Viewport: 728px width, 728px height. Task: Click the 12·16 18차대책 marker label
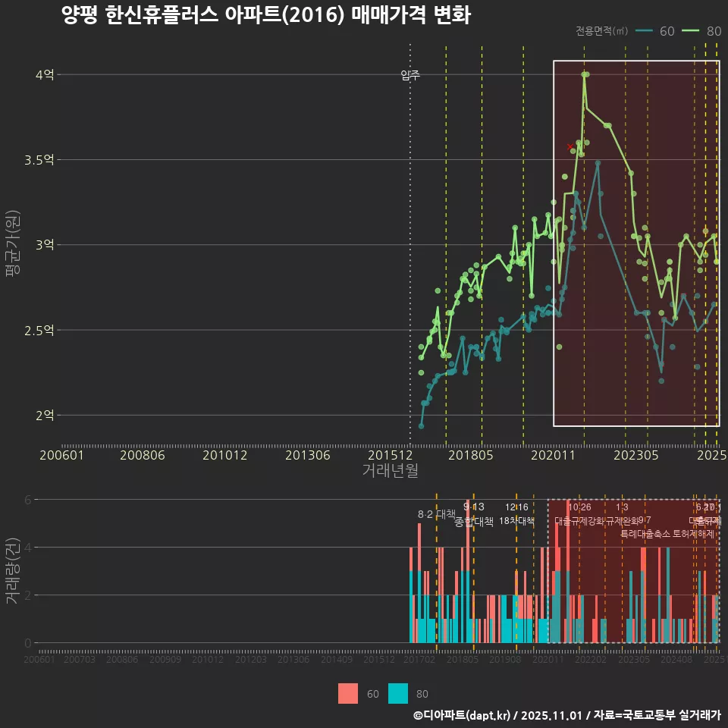pyautogui.click(x=516, y=513)
